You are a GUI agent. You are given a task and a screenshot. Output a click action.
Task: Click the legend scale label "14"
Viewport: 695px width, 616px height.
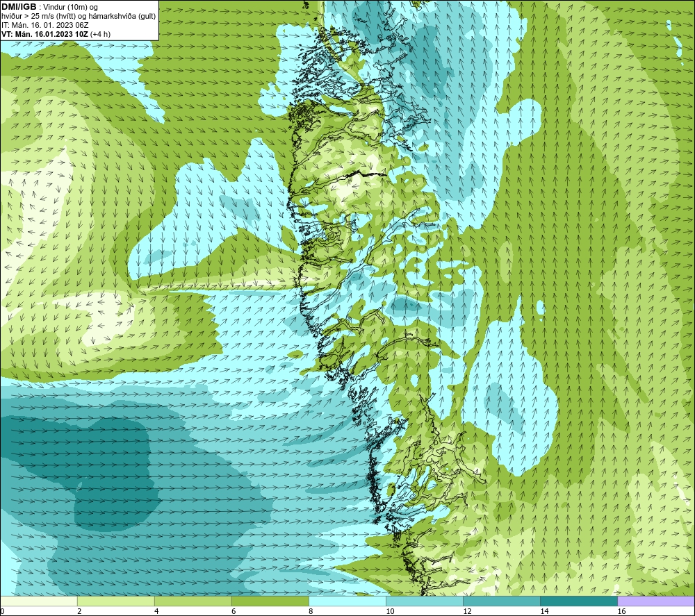click(544, 611)
